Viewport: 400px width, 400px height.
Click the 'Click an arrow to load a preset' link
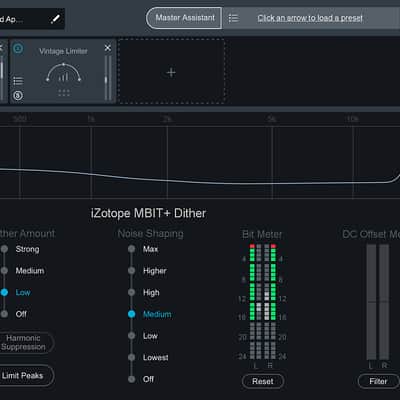310,18
